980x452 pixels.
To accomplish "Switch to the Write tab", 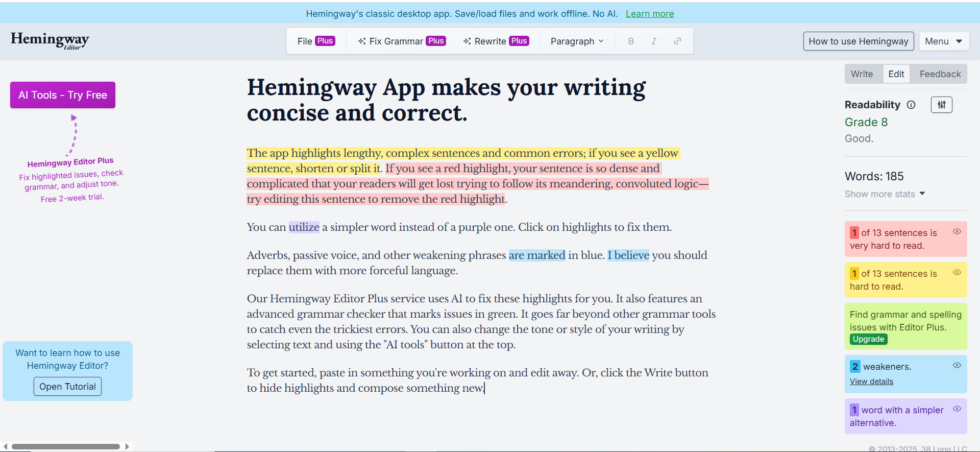I will coord(862,74).
